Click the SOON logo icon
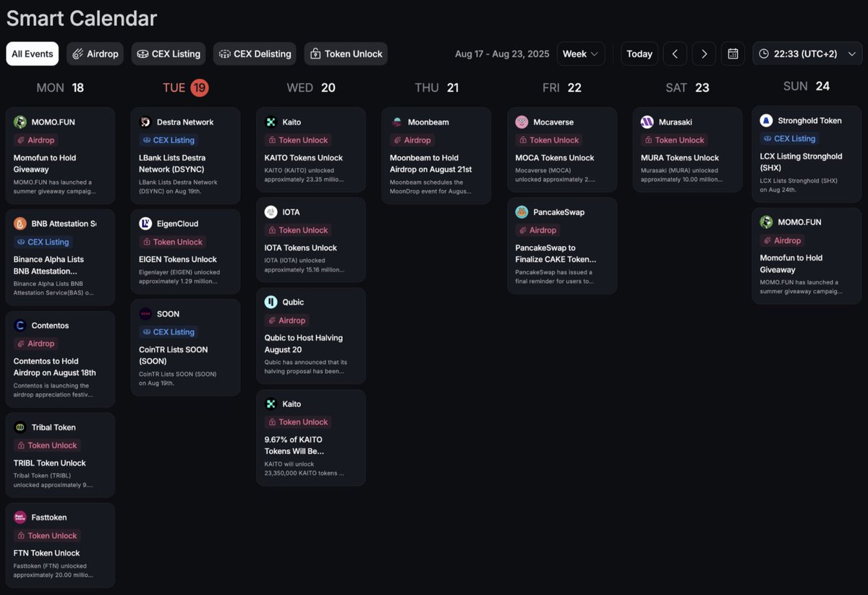 coord(145,314)
